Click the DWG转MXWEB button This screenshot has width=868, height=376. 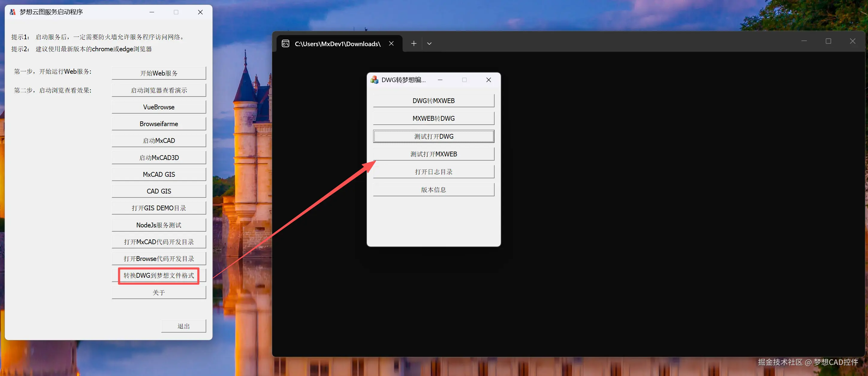(433, 101)
